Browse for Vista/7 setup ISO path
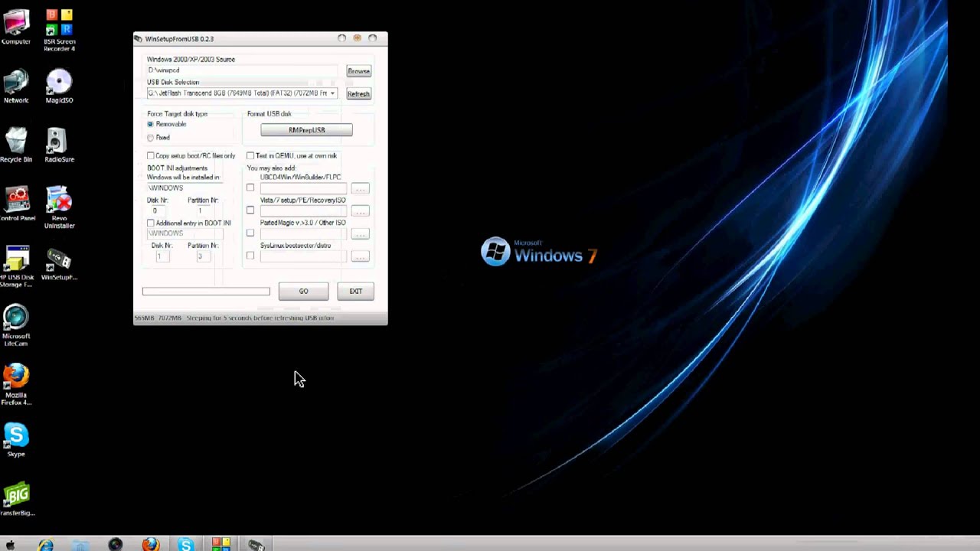Image resolution: width=980 pixels, height=551 pixels. (360, 211)
